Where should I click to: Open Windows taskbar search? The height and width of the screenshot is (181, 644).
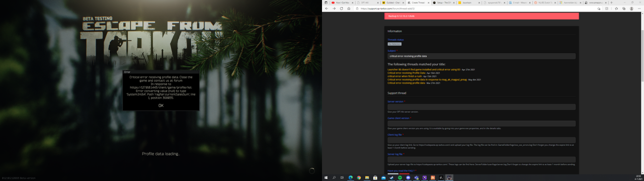(334, 177)
